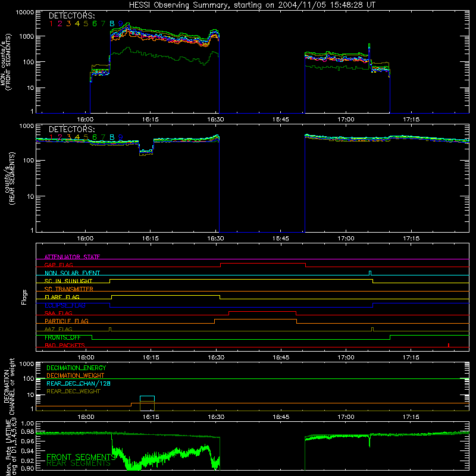Click the 17:00 time tick under the rear segments plot
476x476 pixels.
346,239
